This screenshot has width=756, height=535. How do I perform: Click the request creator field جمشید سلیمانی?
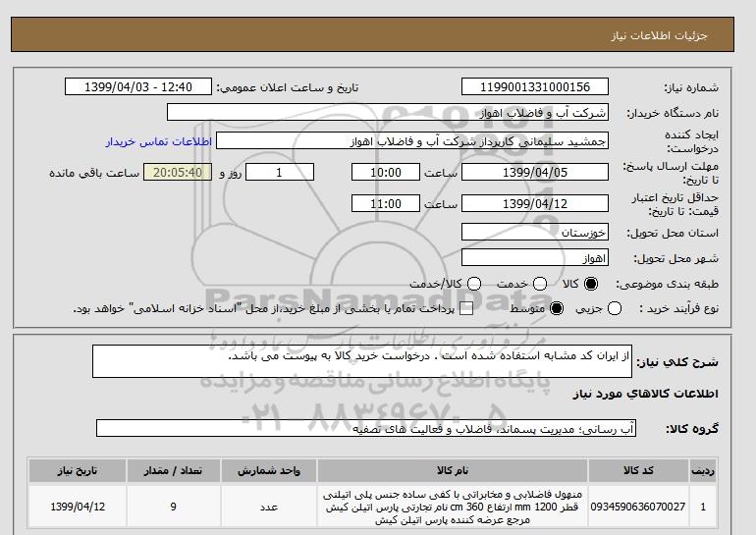click(x=412, y=140)
